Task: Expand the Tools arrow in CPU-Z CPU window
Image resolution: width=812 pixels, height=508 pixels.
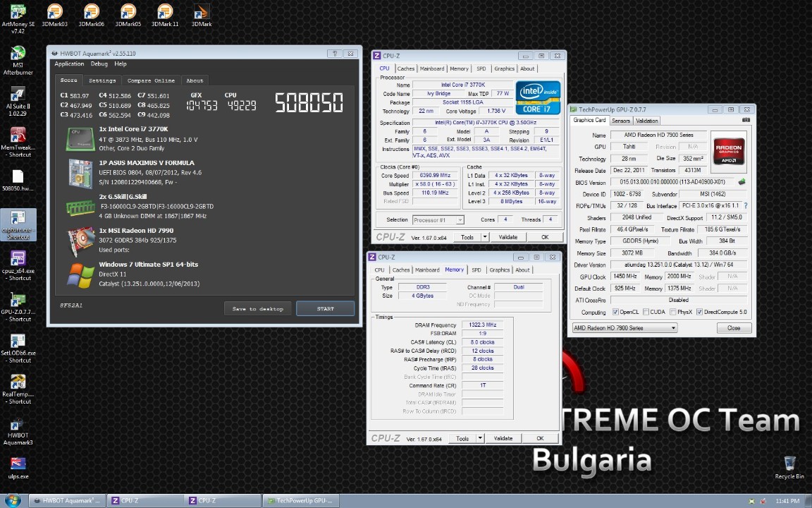Action: [x=485, y=237]
